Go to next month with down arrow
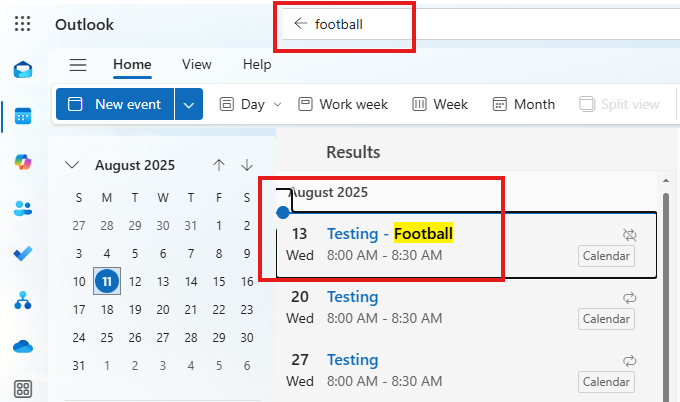This screenshot has height=402, width=680. (247, 165)
